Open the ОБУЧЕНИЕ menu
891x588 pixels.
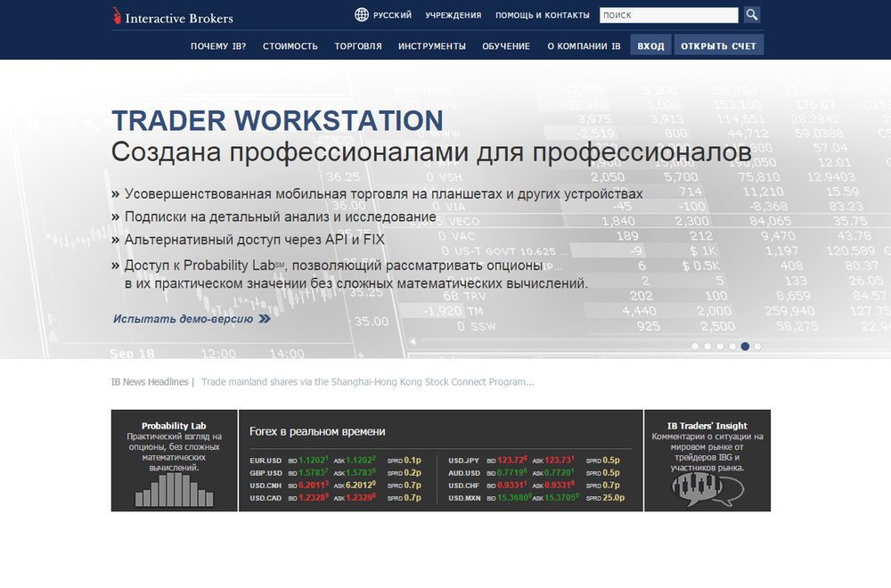pos(506,46)
